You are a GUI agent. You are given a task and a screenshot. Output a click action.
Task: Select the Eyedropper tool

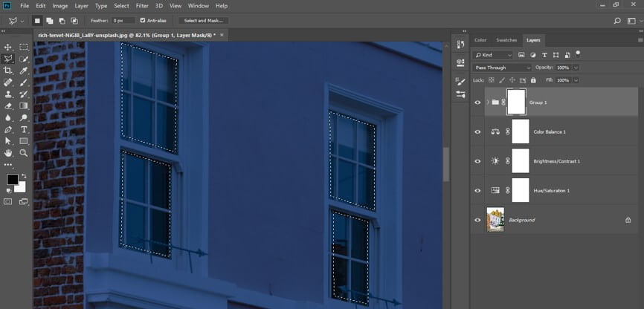(24, 71)
